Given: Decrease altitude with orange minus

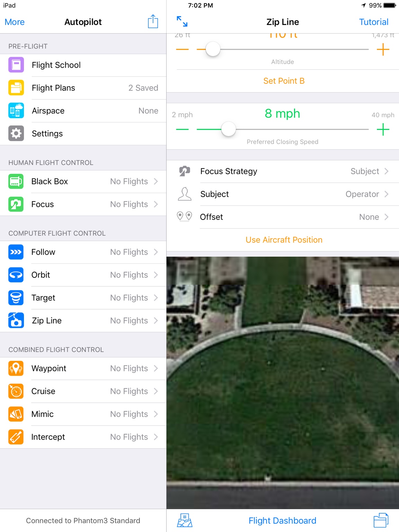Looking at the screenshot, I should (182, 50).
